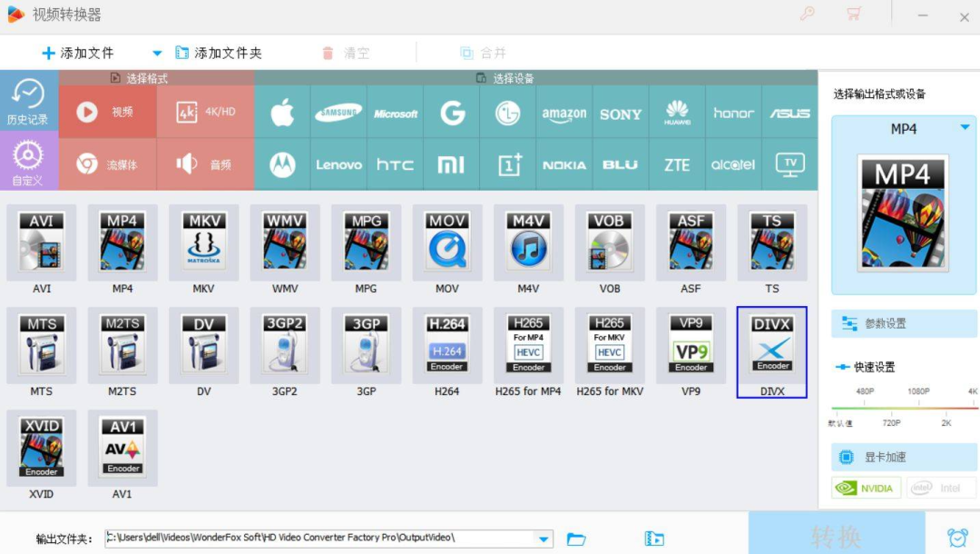Viewport: 980px width, 554px height.
Task: Open the 流媒体 (streaming) category
Action: [107, 164]
